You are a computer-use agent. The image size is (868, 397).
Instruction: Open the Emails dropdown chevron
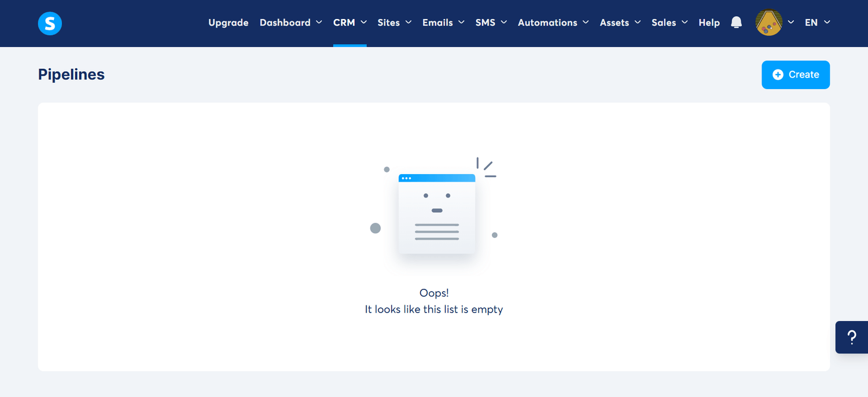point(462,23)
